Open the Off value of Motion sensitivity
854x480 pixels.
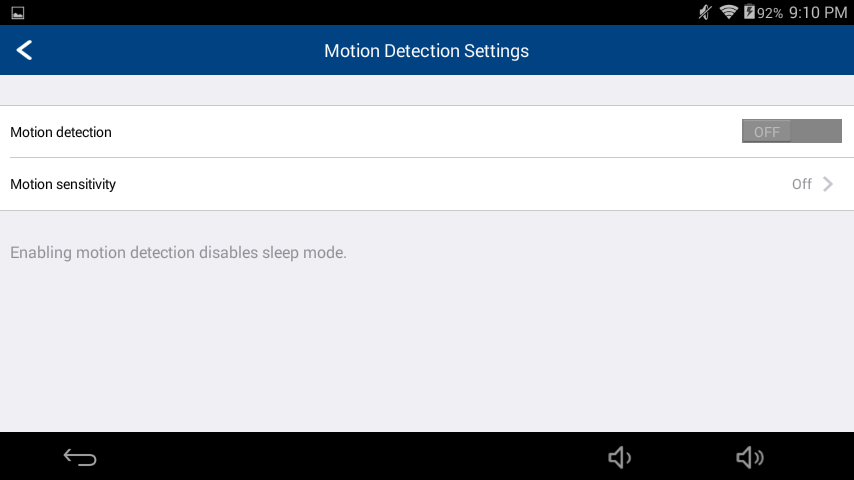802,184
